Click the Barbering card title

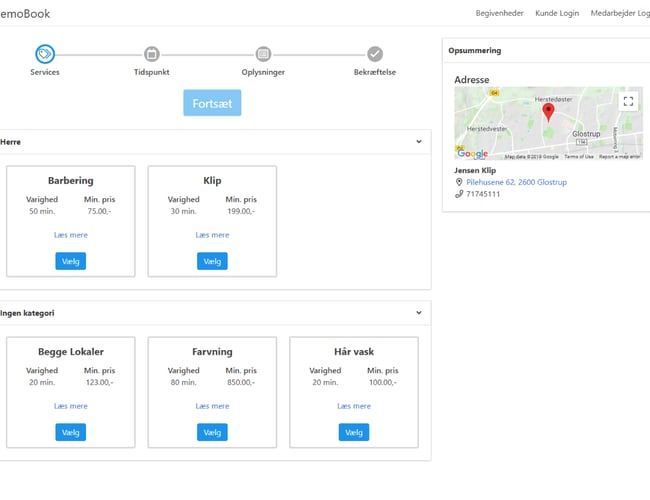pyautogui.click(x=70, y=180)
